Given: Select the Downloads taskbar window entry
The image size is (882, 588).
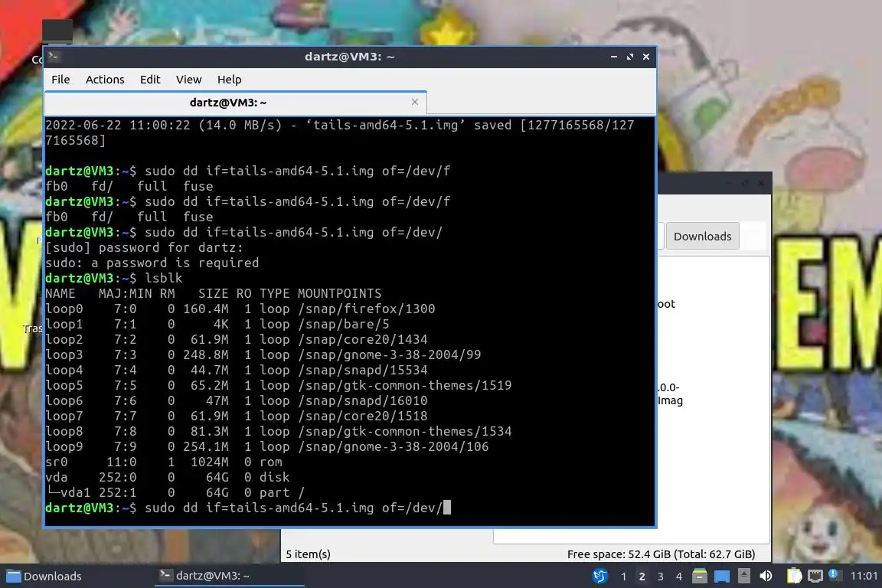Looking at the screenshot, I should [x=76, y=577].
